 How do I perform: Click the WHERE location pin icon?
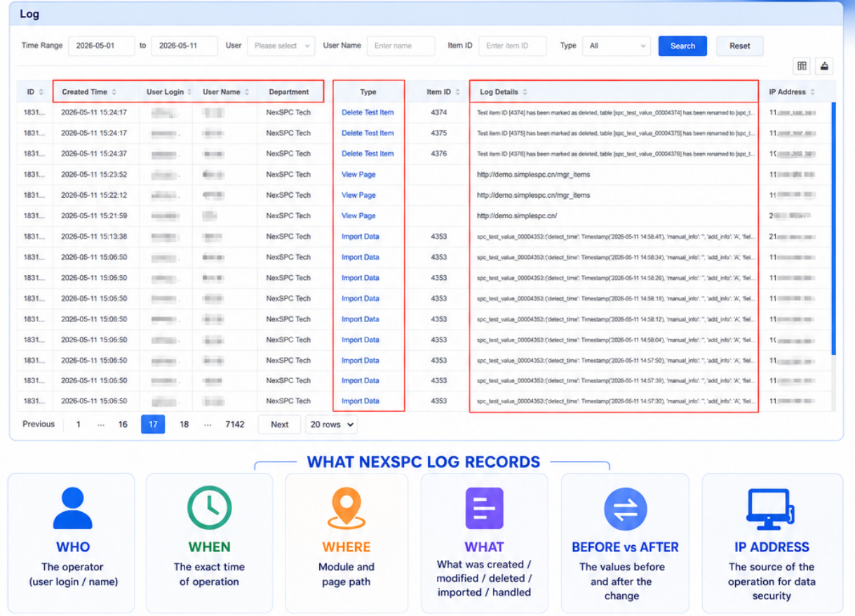pos(346,508)
